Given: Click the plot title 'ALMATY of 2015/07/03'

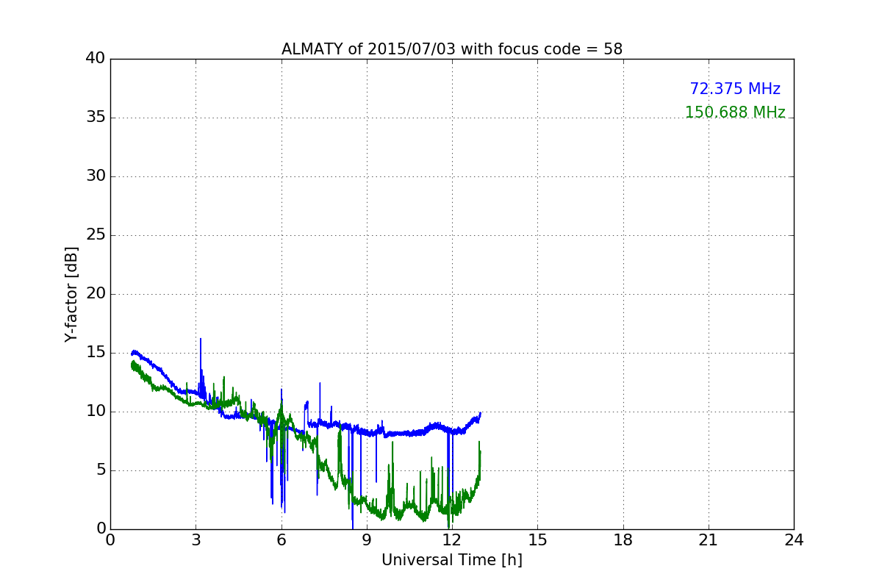Looking at the screenshot, I should pyautogui.click(x=452, y=49).
